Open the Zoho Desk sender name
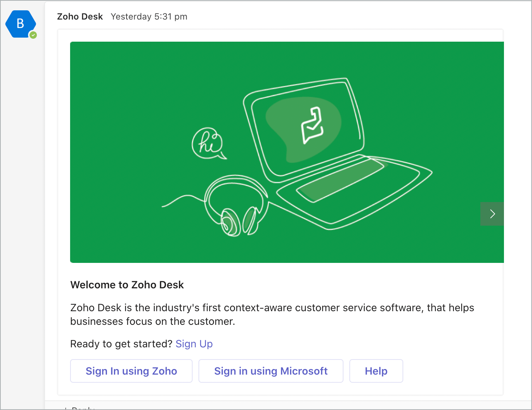Viewport: 532px width, 410px height. pos(80,17)
